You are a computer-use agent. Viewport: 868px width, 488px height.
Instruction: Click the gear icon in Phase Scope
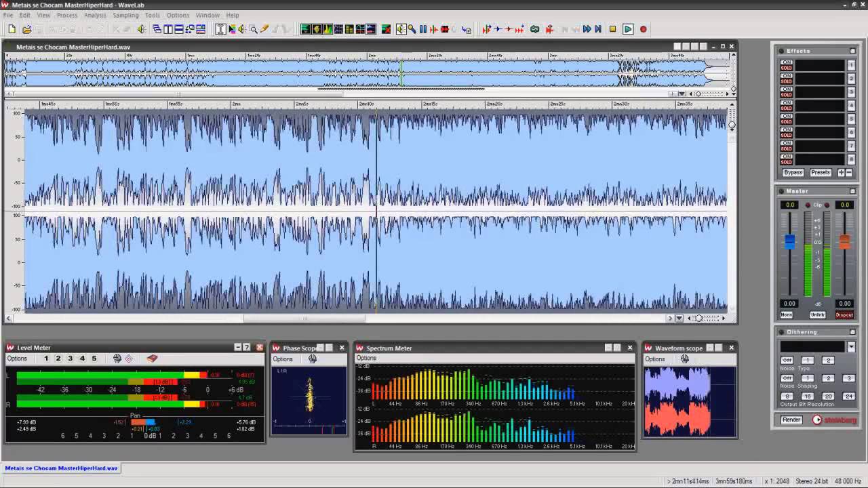click(x=313, y=359)
